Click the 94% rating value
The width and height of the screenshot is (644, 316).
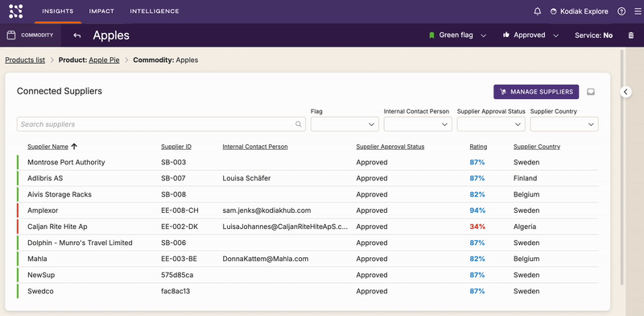[x=477, y=210]
